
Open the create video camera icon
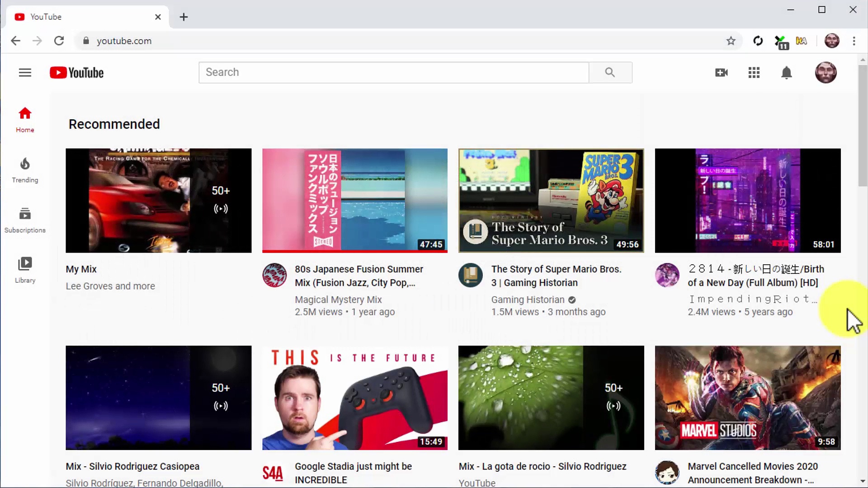(x=721, y=72)
